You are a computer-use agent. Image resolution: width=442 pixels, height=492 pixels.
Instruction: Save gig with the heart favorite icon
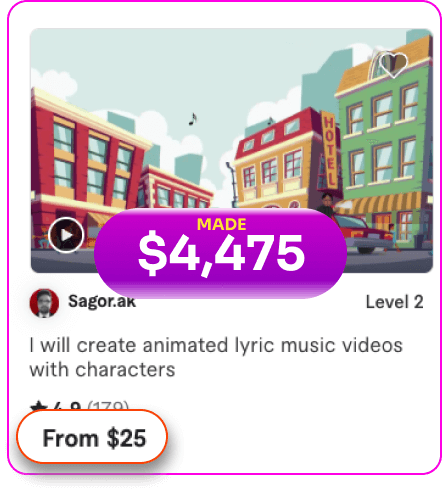coord(393,64)
